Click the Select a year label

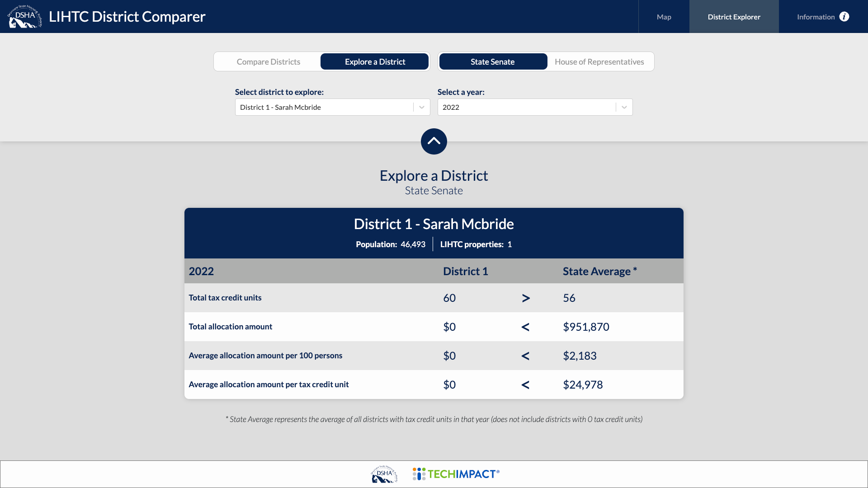[461, 92]
